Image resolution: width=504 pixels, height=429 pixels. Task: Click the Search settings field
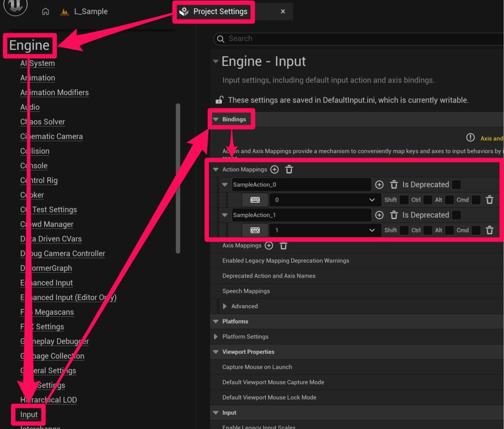pos(359,38)
